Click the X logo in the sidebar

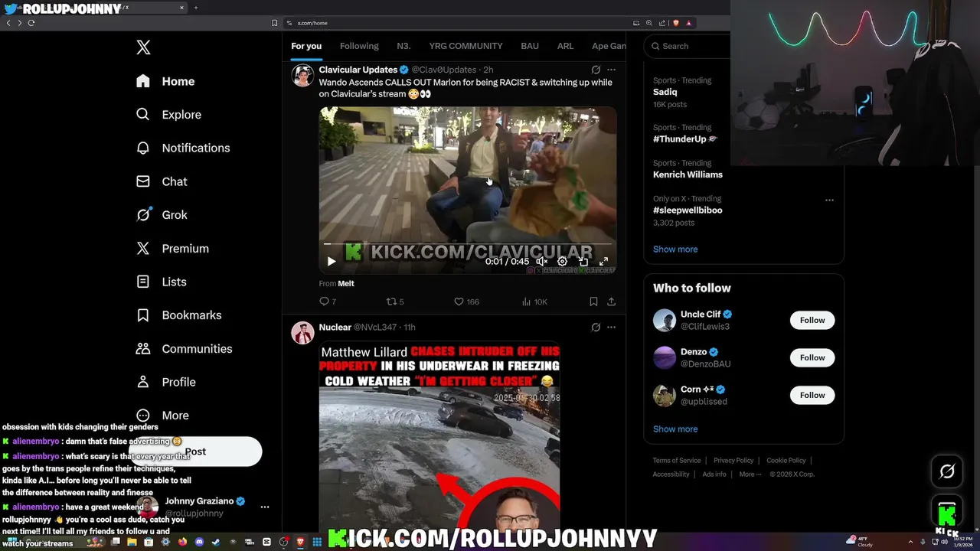click(x=143, y=47)
